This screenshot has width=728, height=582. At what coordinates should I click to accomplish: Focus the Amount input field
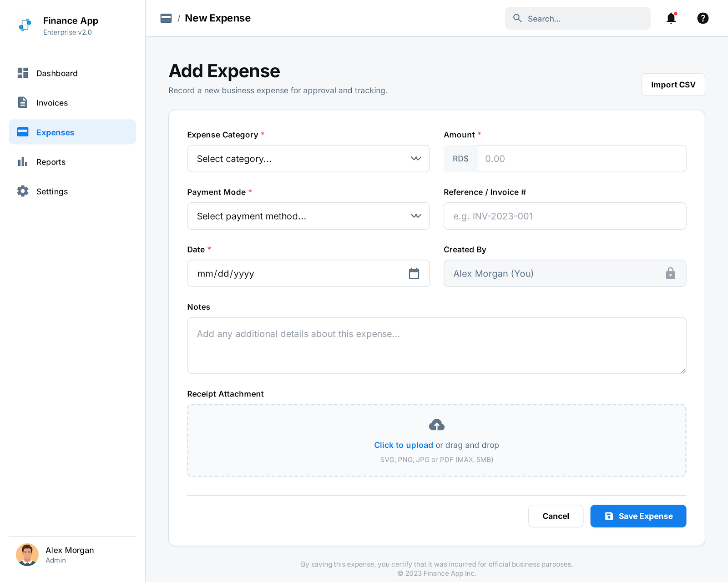pos(581,159)
